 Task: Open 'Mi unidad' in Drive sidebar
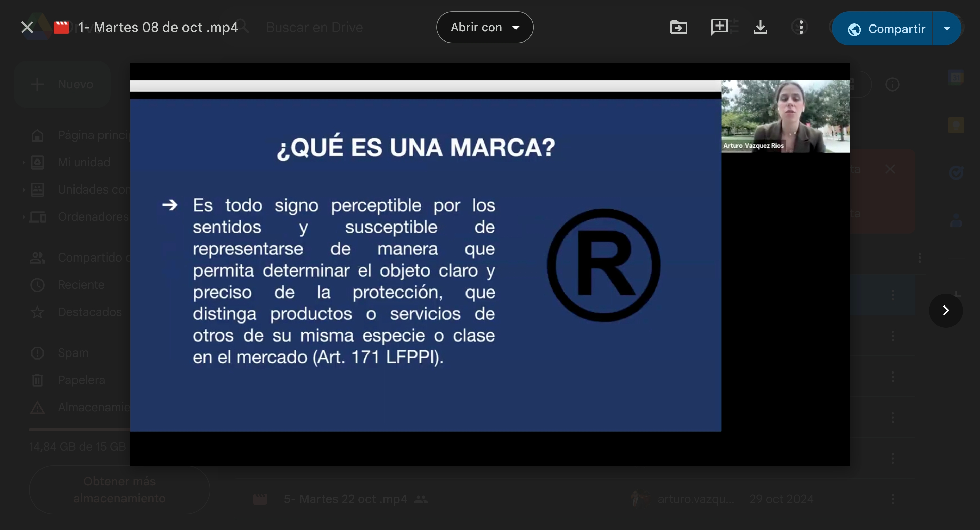(x=84, y=162)
